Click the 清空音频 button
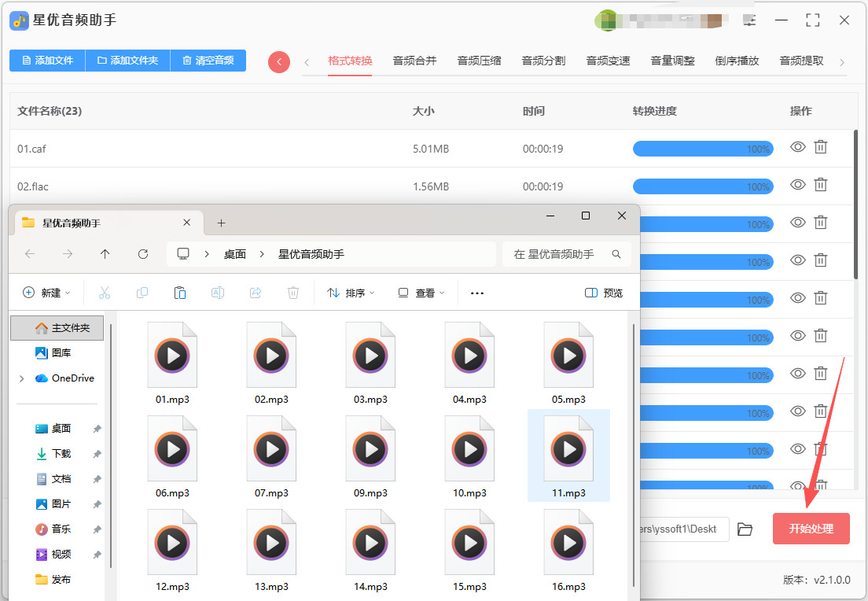 click(208, 61)
